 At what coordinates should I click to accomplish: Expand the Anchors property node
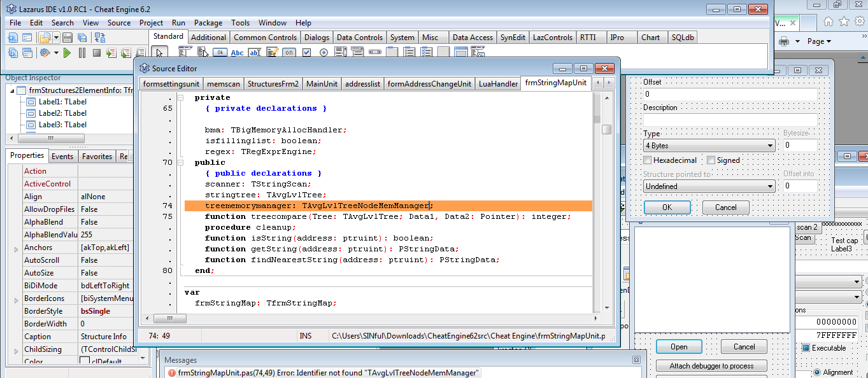click(16, 248)
